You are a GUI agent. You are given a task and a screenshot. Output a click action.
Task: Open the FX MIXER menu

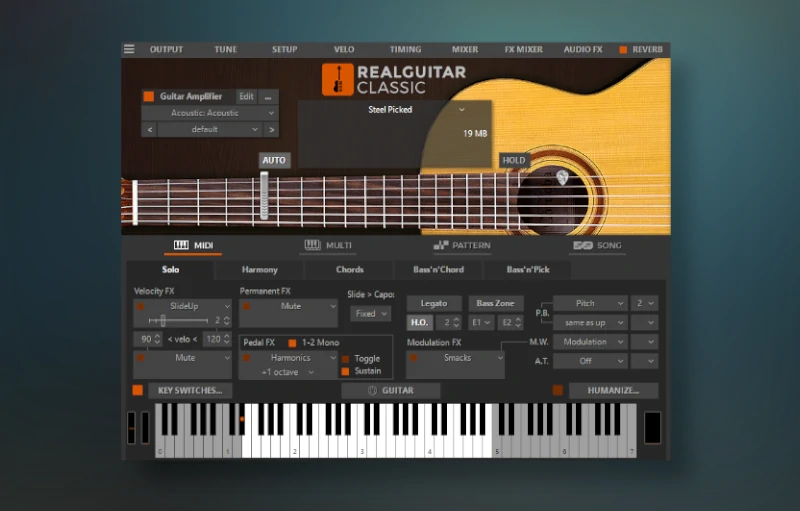point(523,49)
